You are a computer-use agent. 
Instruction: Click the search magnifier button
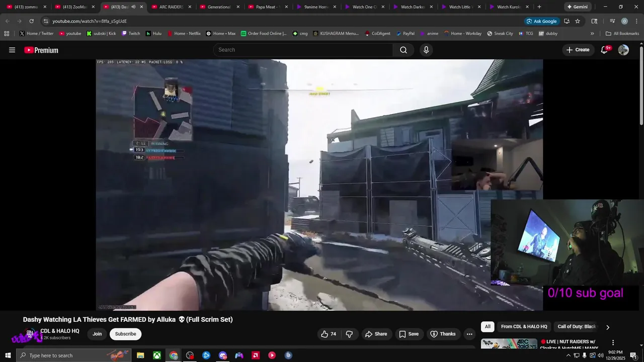tap(404, 50)
